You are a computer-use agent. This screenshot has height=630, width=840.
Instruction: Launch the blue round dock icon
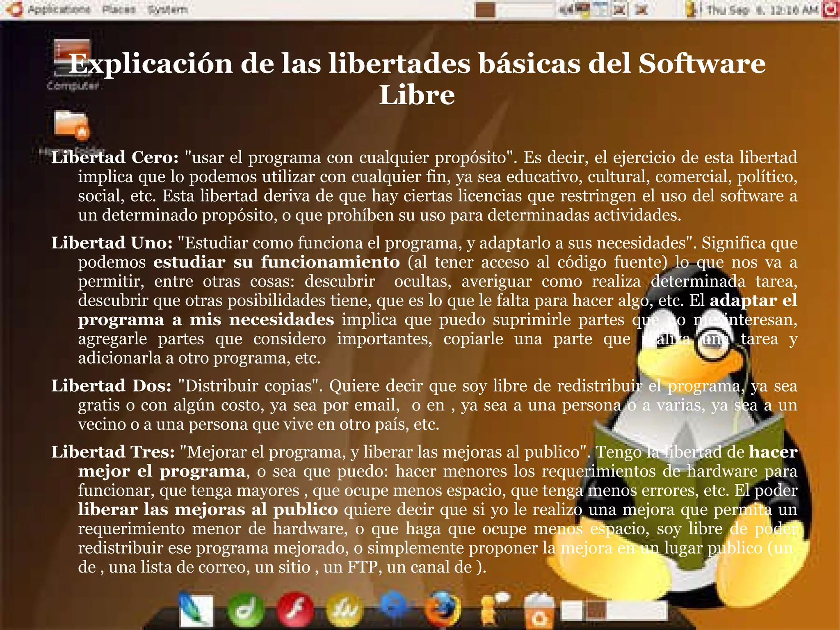(x=394, y=605)
